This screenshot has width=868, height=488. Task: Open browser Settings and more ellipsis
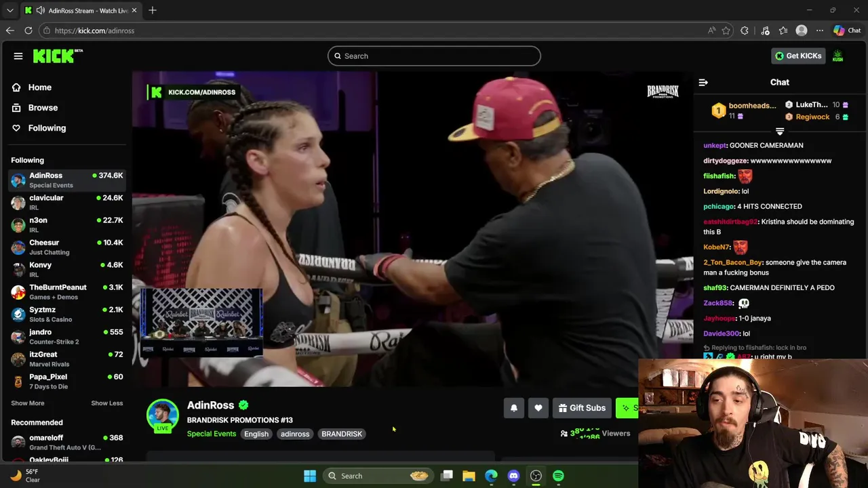click(820, 30)
